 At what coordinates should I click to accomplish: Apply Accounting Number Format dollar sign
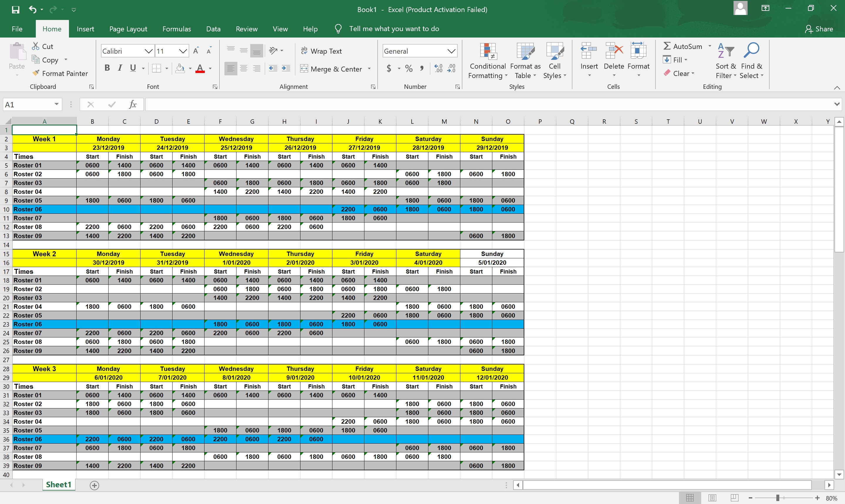pyautogui.click(x=389, y=68)
